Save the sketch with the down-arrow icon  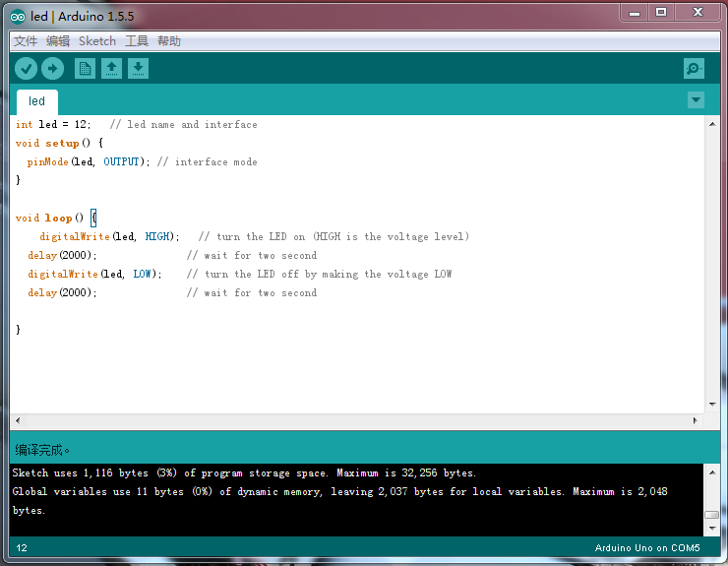tap(138, 69)
